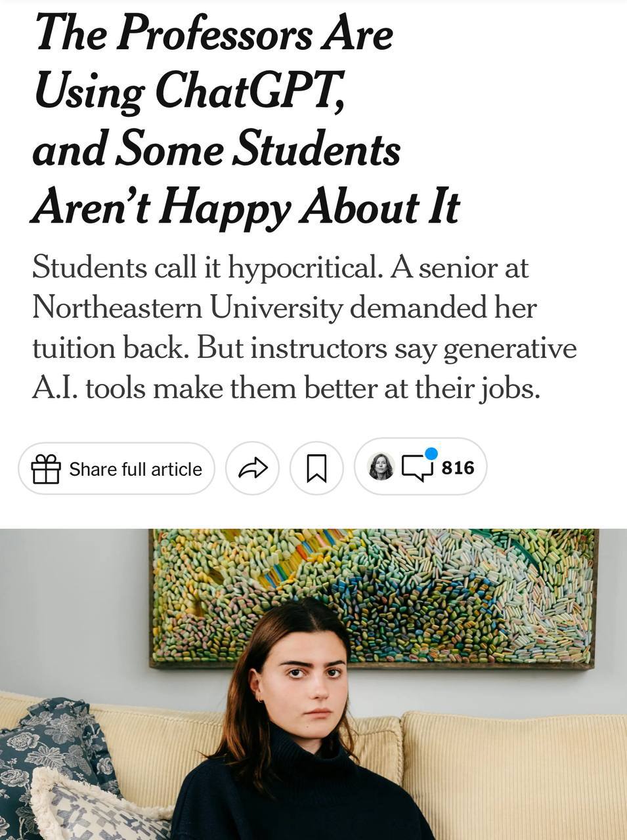Click the "Share full article" label

[135, 469]
